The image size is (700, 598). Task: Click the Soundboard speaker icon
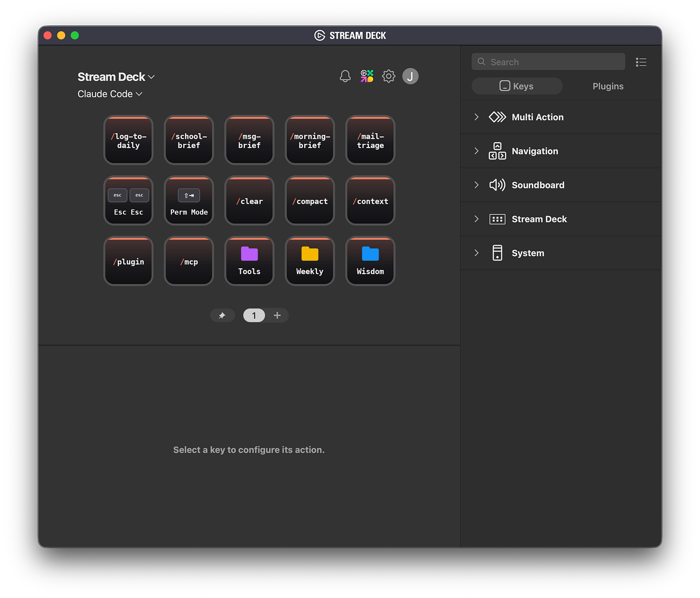click(x=497, y=185)
